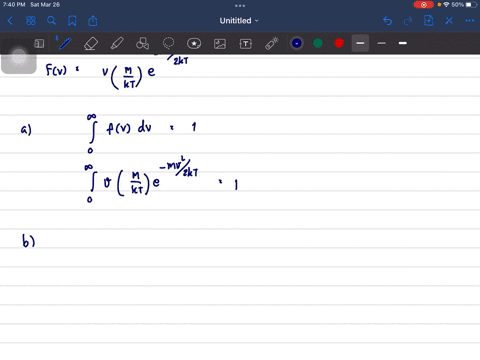
Task: Select the Lasso tool
Action: click(168, 43)
